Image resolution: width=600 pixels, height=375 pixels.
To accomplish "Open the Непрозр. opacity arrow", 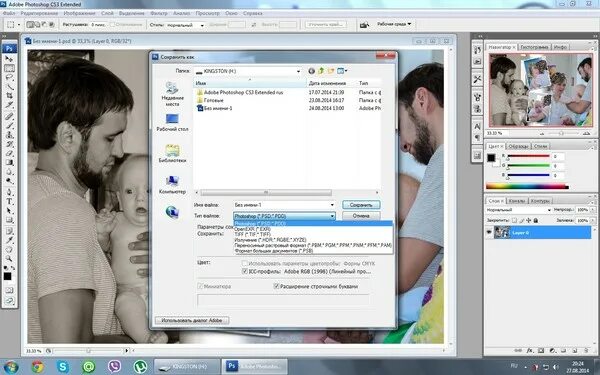I will [593, 210].
